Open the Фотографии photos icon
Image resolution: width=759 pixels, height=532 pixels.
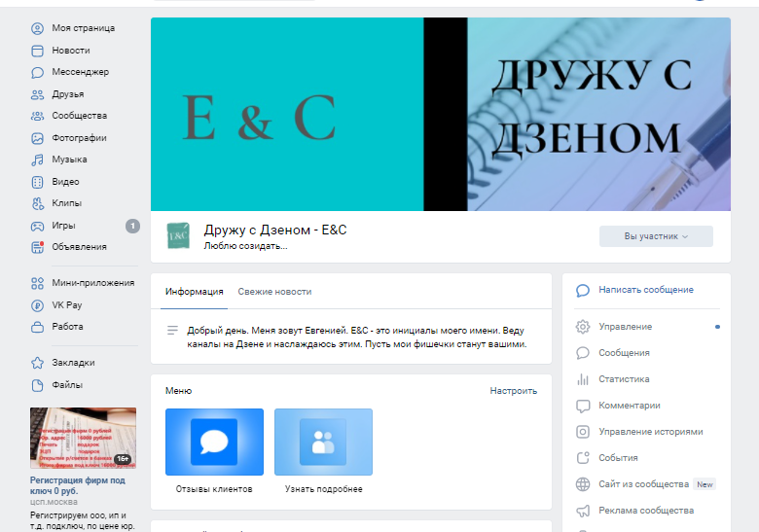point(37,138)
